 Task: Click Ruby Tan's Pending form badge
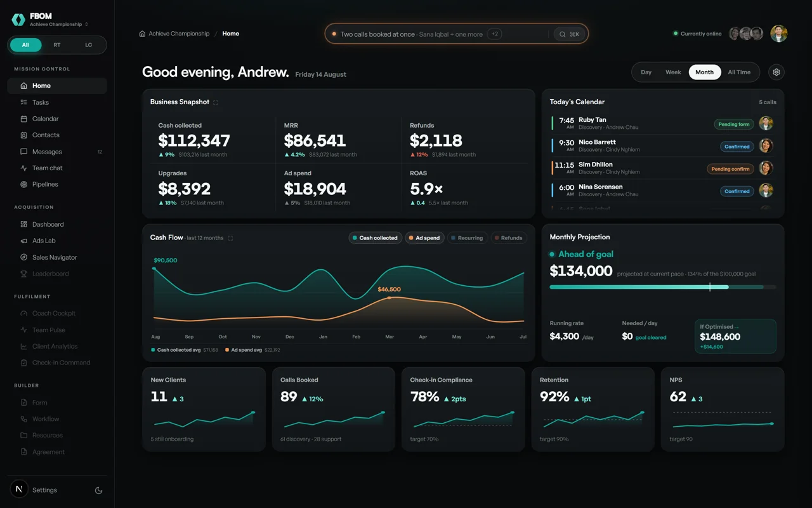(x=734, y=124)
